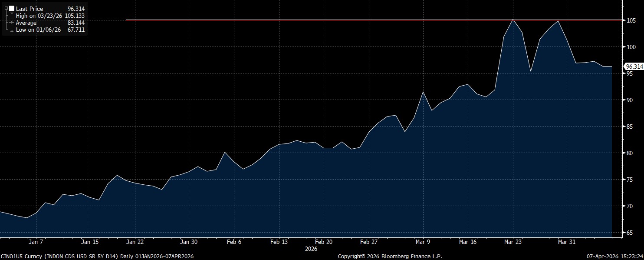Image resolution: width=644 pixels, height=260 pixels.
Task: Click the white Last Price color swatch
Action: point(12,8)
